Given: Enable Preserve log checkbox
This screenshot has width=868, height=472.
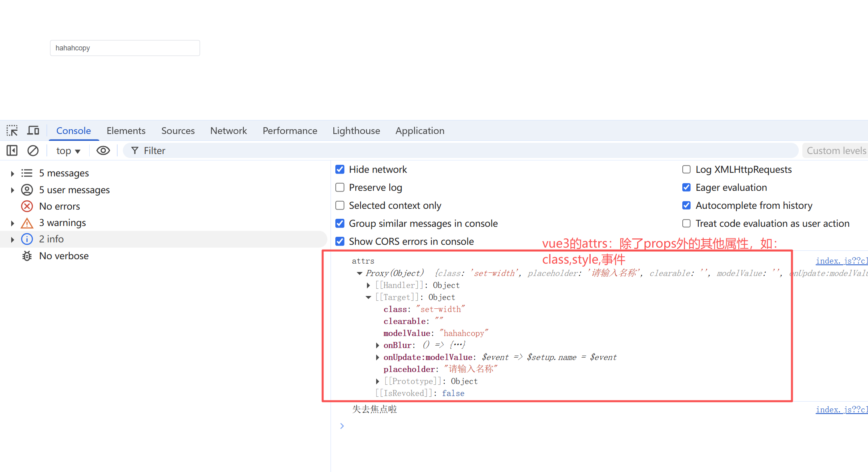Looking at the screenshot, I should click(x=340, y=188).
